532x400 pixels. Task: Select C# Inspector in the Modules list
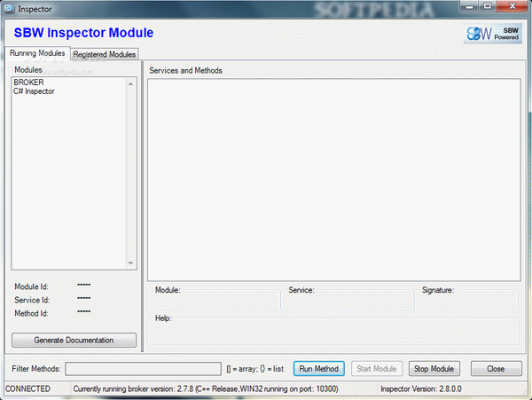(x=34, y=91)
